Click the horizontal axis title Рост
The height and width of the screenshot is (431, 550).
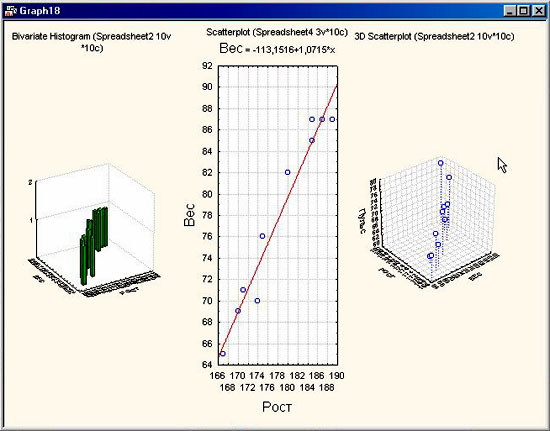pos(277,407)
